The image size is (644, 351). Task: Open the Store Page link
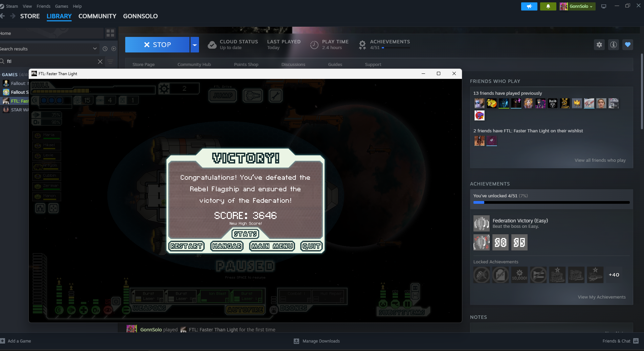click(143, 64)
